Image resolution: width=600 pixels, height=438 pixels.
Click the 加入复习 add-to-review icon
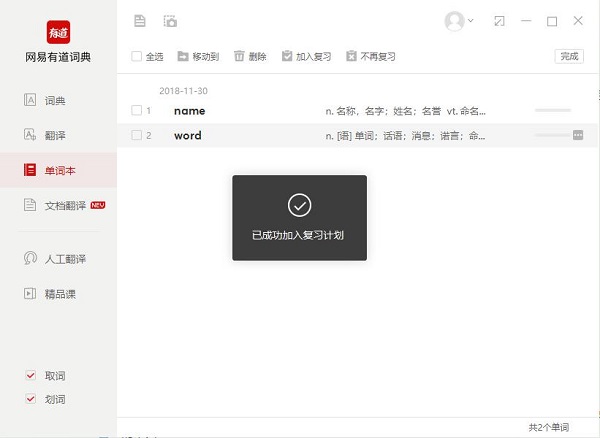[288, 57]
